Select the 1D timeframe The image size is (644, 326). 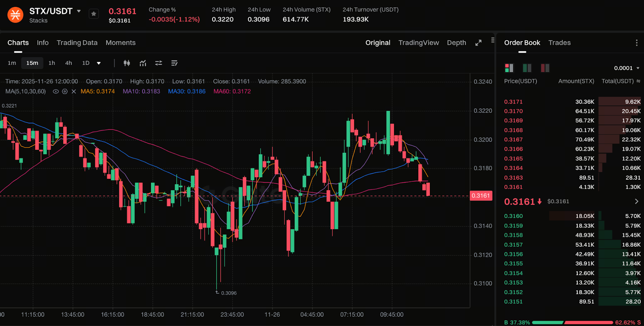point(86,63)
